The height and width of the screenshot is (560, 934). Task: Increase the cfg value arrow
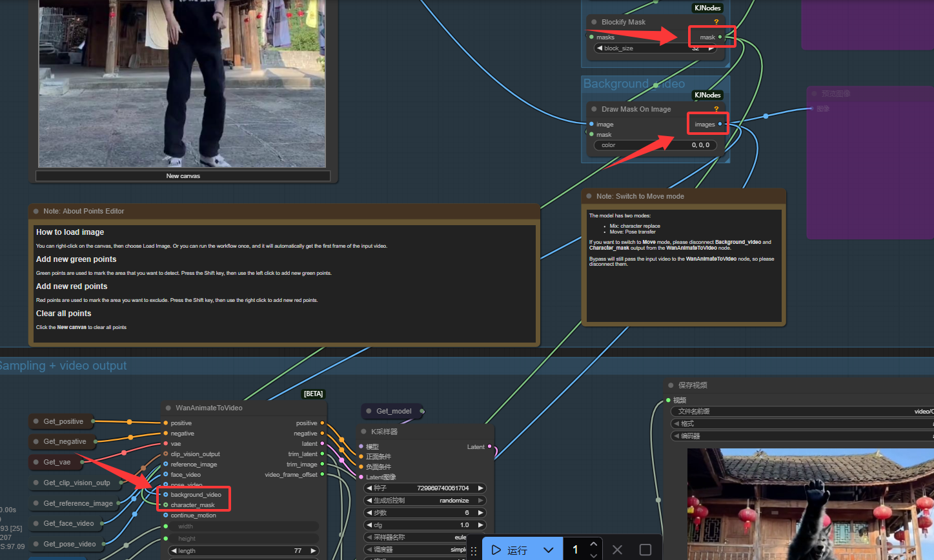480,525
